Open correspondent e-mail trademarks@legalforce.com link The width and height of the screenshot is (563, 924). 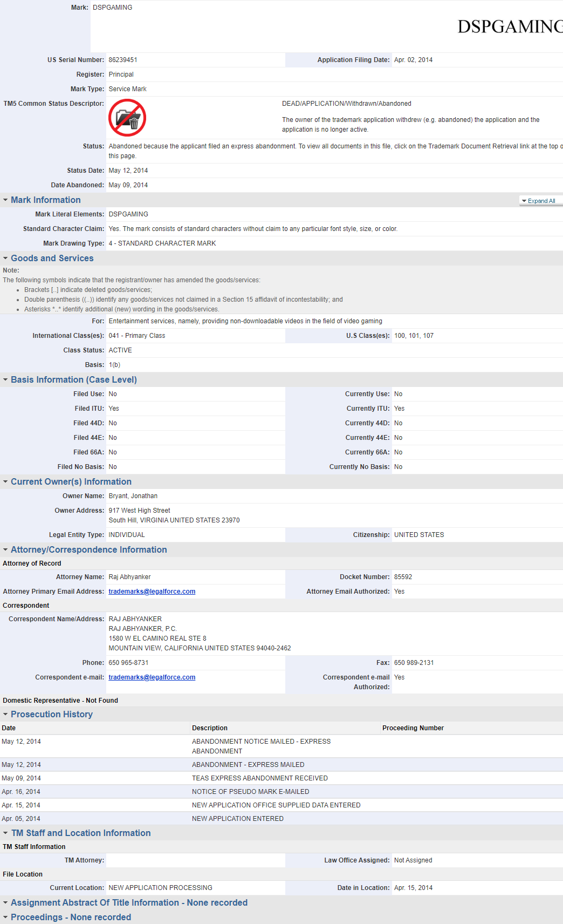(152, 677)
